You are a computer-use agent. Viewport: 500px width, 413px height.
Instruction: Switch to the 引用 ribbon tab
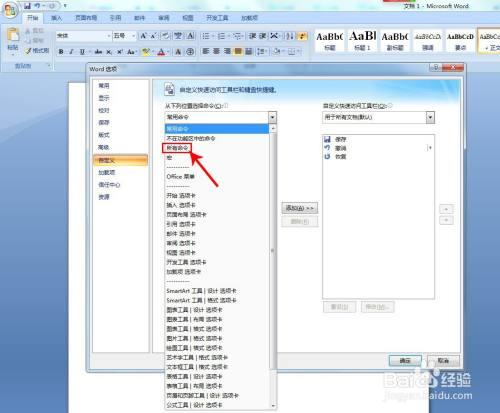coord(115,18)
